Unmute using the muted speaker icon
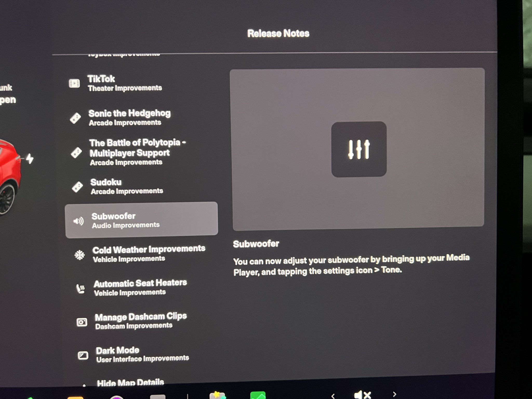Screen dimensions: 532x399 (362, 395)
